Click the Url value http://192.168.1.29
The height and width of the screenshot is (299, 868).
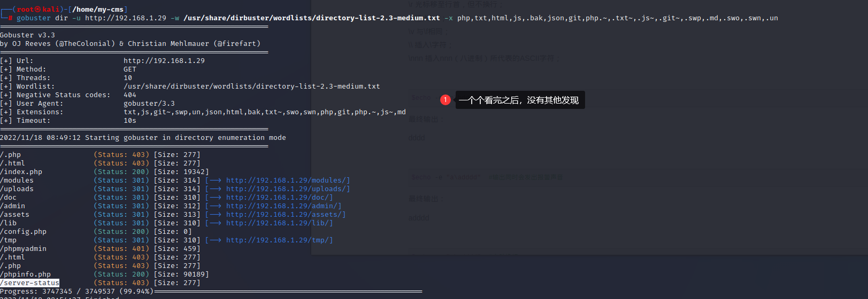pyautogui.click(x=164, y=61)
